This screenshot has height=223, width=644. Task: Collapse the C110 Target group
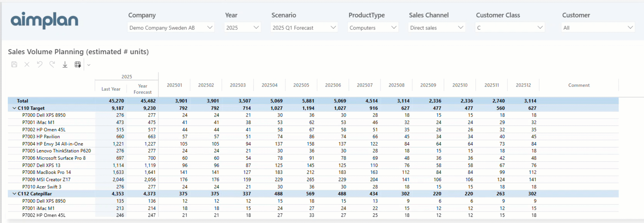pos(14,108)
